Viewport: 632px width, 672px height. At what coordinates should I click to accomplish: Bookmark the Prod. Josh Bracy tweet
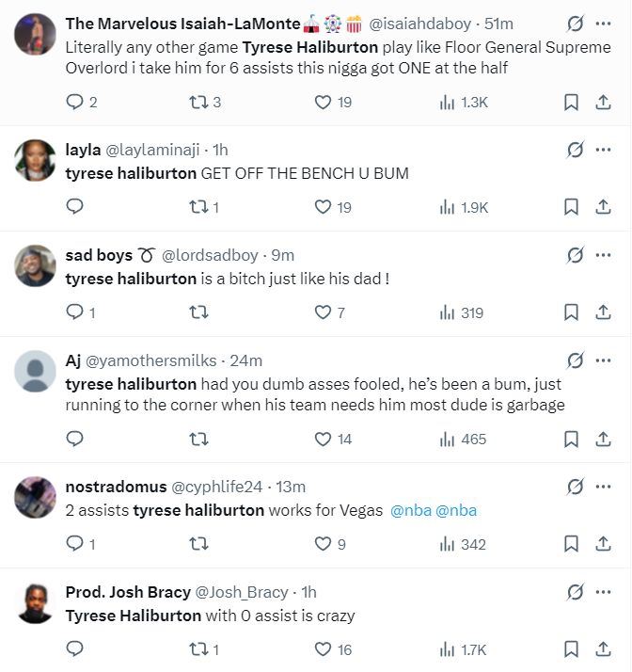tap(571, 648)
